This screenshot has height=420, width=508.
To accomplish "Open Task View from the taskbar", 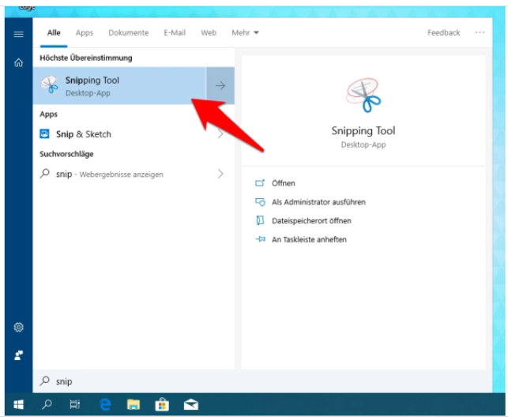I will (75, 404).
